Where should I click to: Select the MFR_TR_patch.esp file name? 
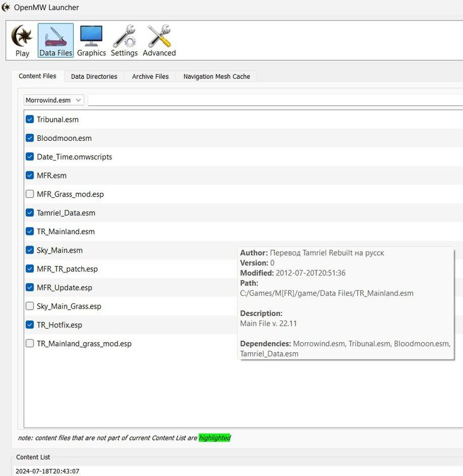(67, 269)
